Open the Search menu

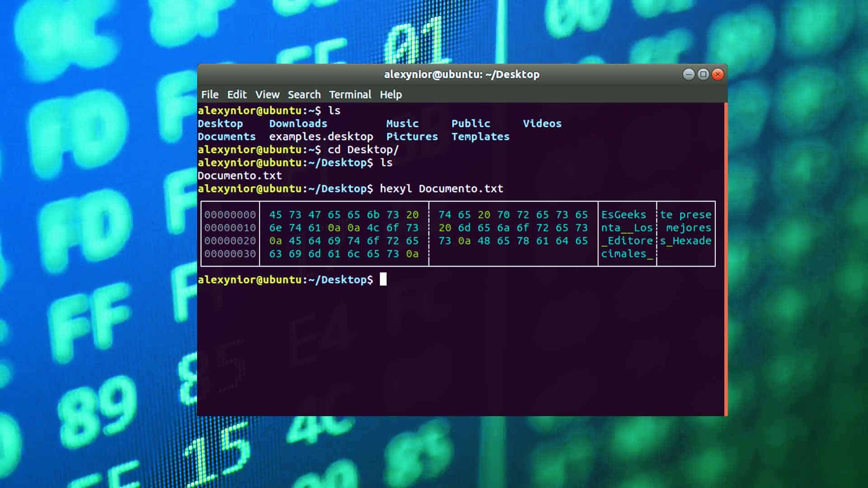pos(303,94)
